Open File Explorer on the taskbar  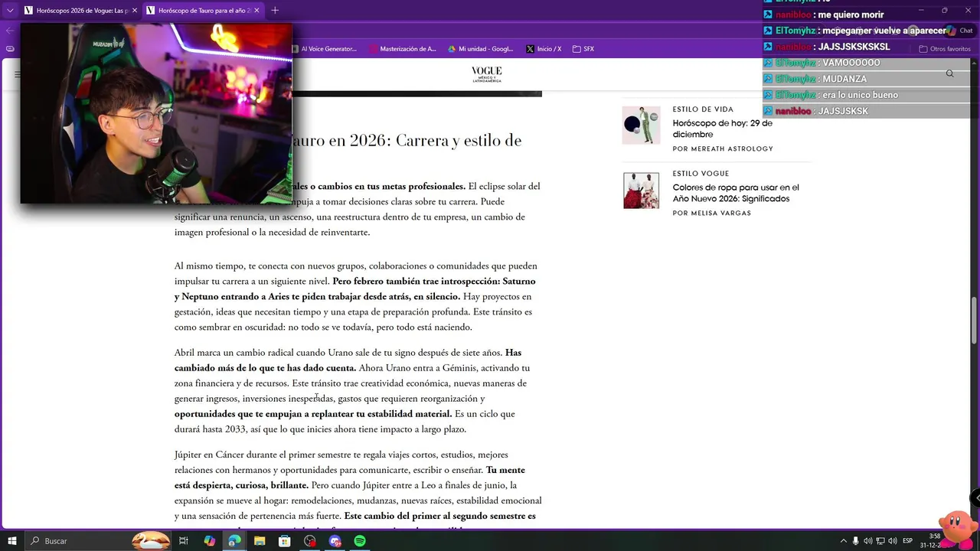coord(260,541)
